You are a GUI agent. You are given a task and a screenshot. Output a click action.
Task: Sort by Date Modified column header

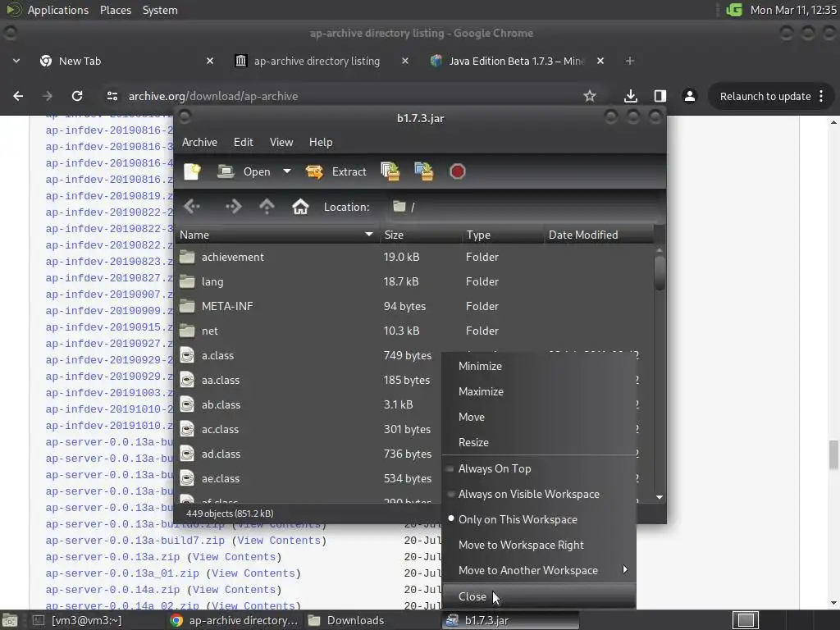(599, 235)
